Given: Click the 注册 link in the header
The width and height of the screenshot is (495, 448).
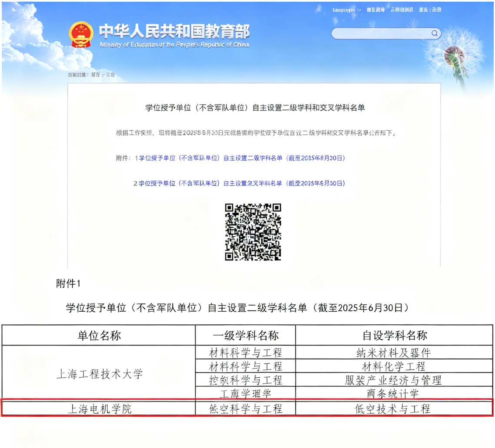Looking at the screenshot, I should tap(436, 10).
